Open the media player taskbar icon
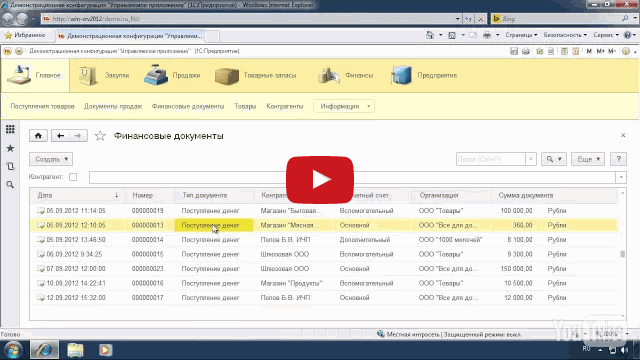Image resolution: width=640 pixels, height=360 pixels. (105, 350)
